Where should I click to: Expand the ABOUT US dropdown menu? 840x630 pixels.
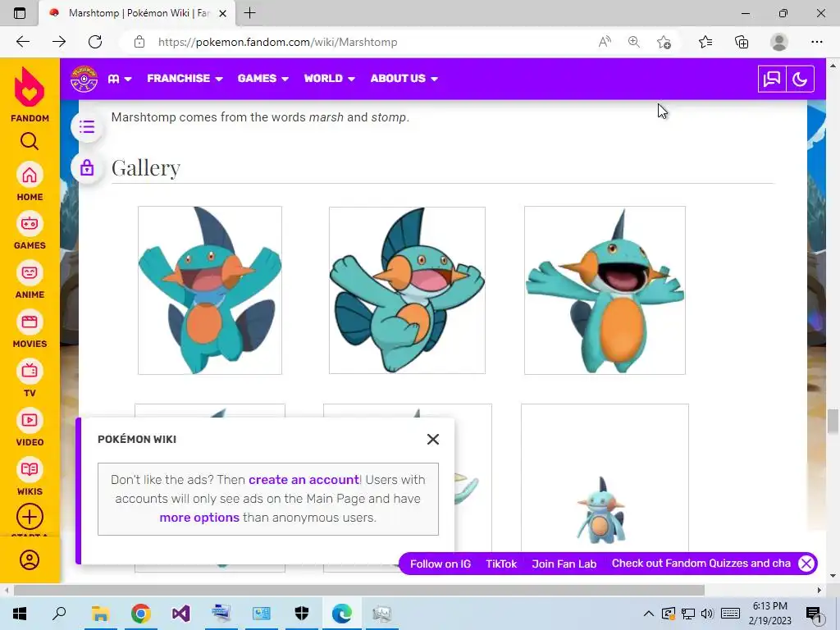[404, 78]
